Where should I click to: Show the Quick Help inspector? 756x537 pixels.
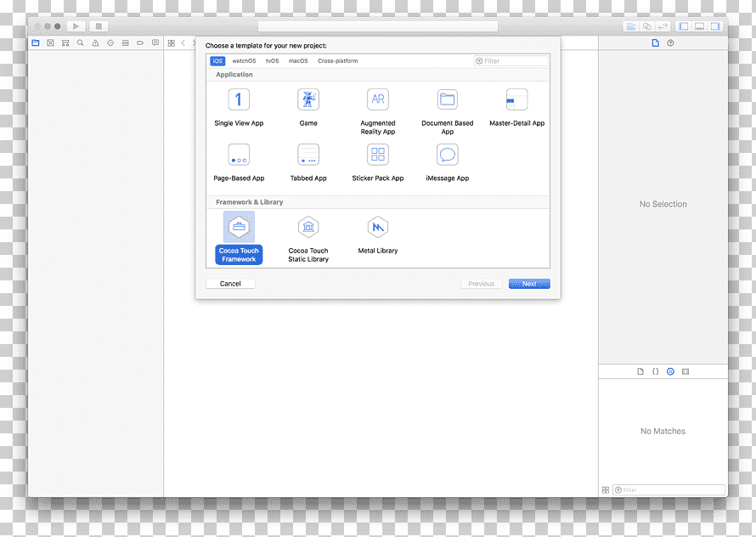click(670, 43)
